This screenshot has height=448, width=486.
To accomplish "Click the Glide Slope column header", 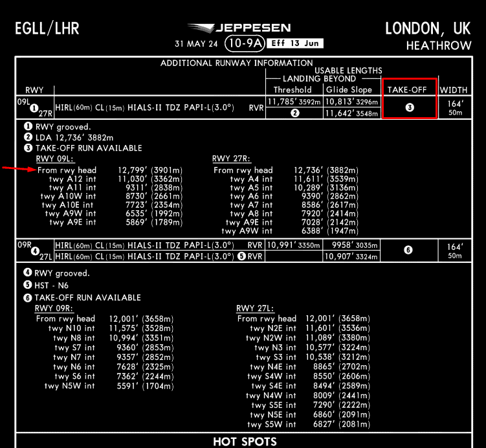I will (349, 90).
